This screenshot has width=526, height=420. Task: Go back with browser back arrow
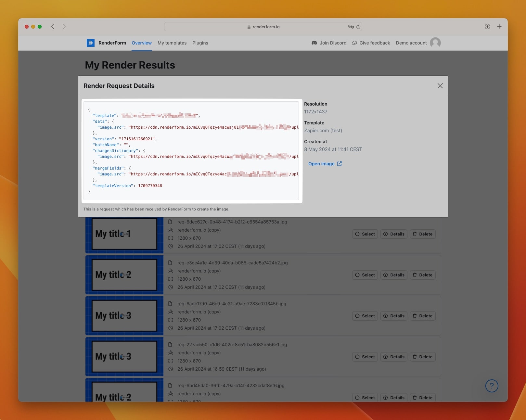coord(53,27)
